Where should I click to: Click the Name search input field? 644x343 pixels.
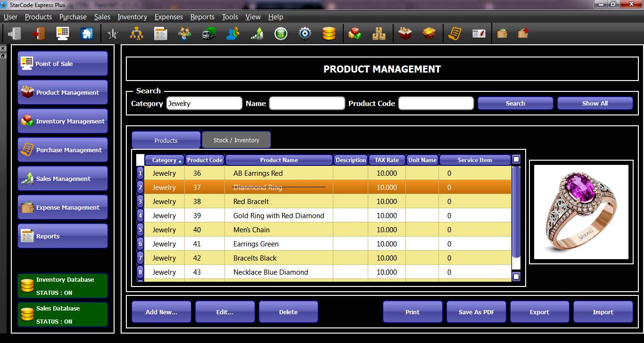click(307, 104)
